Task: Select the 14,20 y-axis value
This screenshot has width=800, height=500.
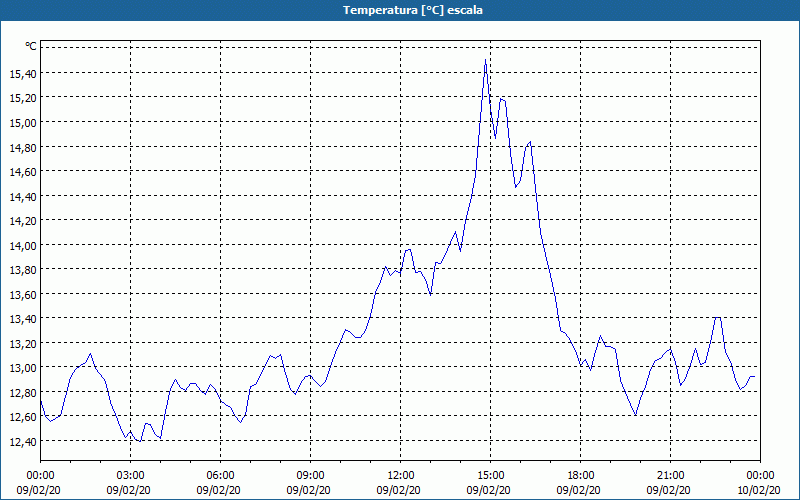Action: pyautogui.click(x=23, y=221)
